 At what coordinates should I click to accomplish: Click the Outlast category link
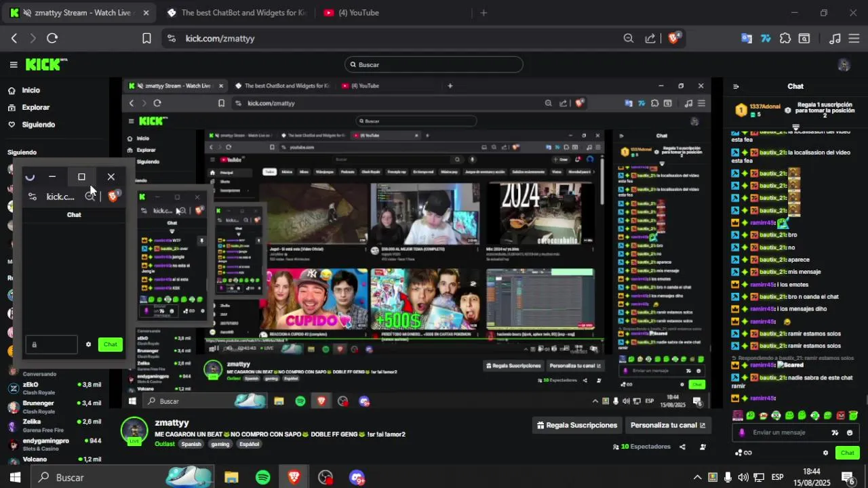pos(165,444)
